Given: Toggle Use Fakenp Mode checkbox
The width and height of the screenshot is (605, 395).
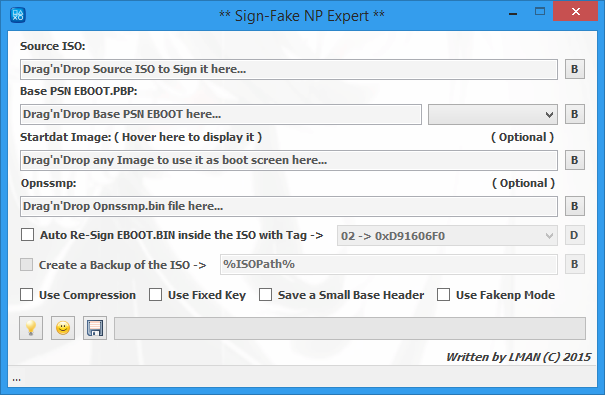Looking at the screenshot, I should tap(443, 295).
